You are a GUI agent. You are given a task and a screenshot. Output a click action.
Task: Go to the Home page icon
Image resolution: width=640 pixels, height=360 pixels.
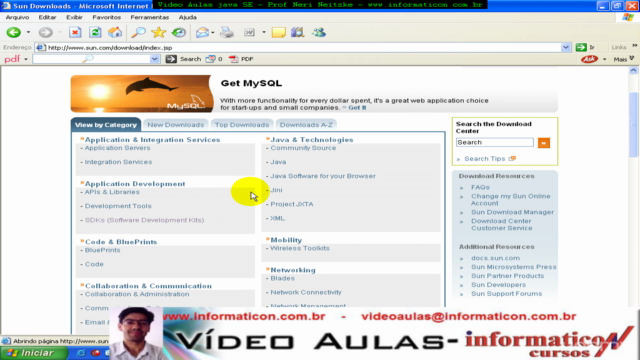115,32
